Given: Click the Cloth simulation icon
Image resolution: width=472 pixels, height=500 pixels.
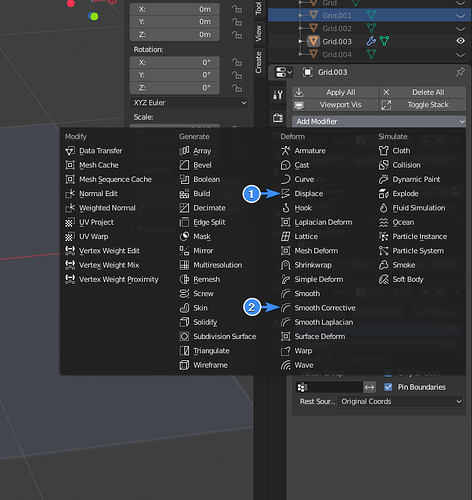Looking at the screenshot, I should (384, 151).
